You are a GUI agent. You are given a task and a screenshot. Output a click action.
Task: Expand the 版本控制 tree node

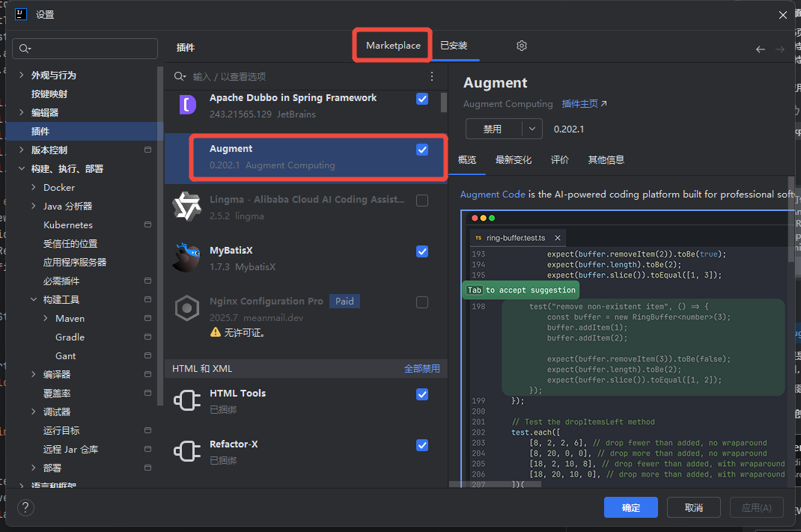[22, 150]
